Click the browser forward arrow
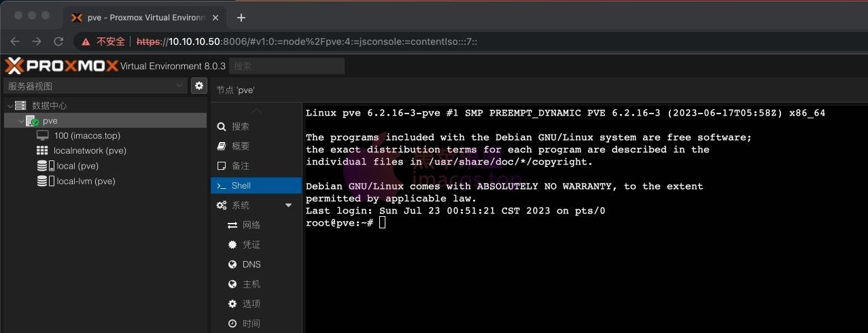The image size is (868, 333). 37,41
